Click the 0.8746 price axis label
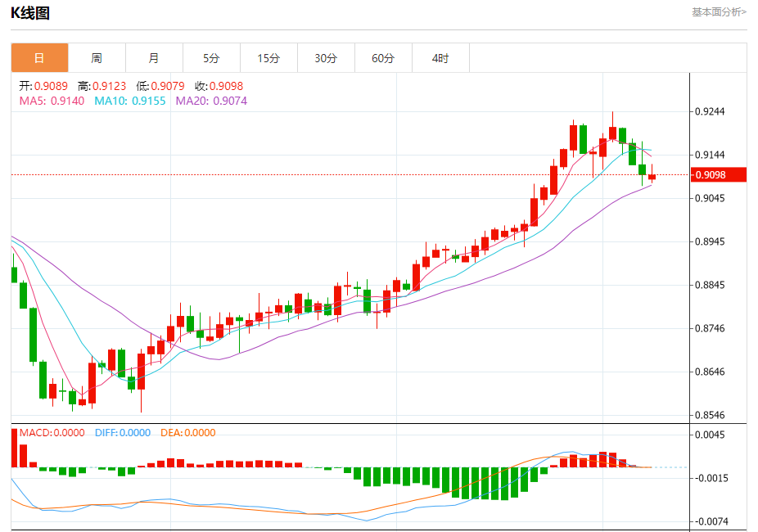Image resolution: width=758 pixels, height=532 pixels. [x=710, y=328]
